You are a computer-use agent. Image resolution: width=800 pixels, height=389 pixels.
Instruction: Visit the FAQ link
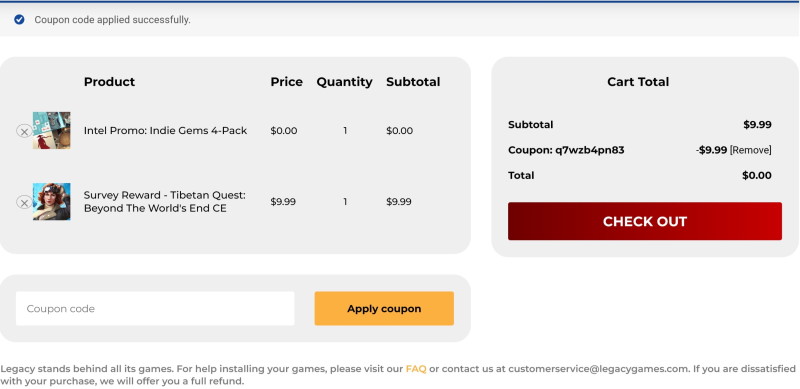[416, 369]
